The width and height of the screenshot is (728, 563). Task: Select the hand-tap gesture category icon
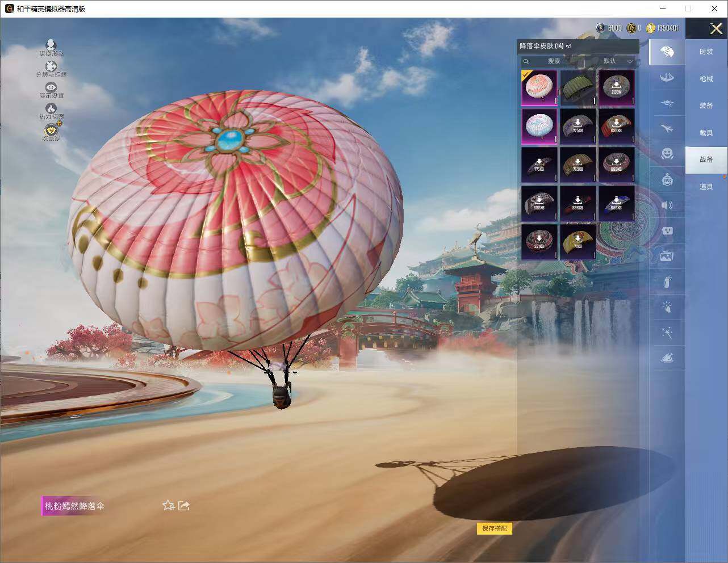(x=667, y=307)
